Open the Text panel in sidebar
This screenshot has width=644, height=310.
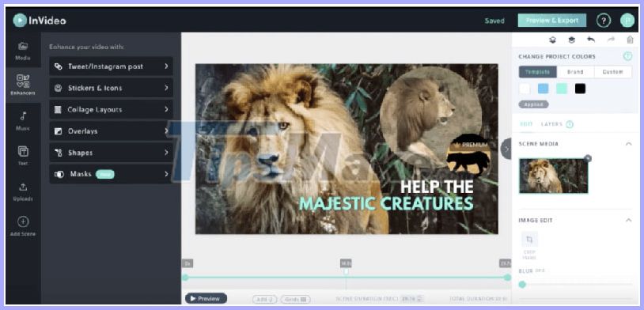pos(23,155)
